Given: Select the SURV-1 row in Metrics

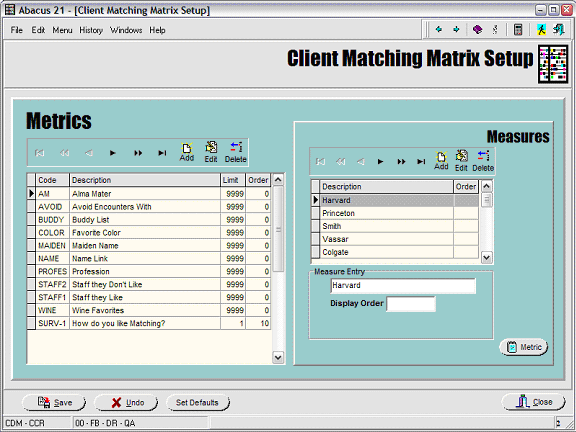Looking at the screenshot, I should pos(149,324).
